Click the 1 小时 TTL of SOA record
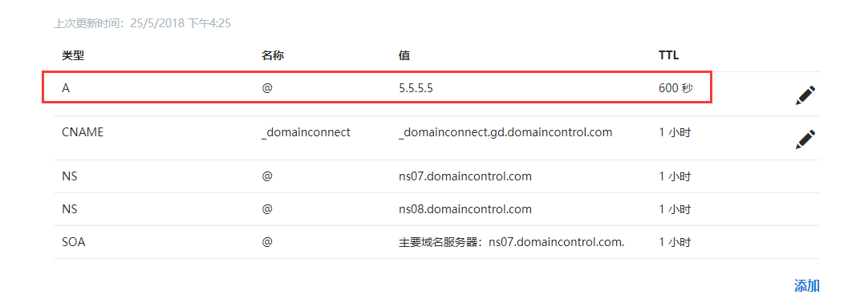 [674, 242]
